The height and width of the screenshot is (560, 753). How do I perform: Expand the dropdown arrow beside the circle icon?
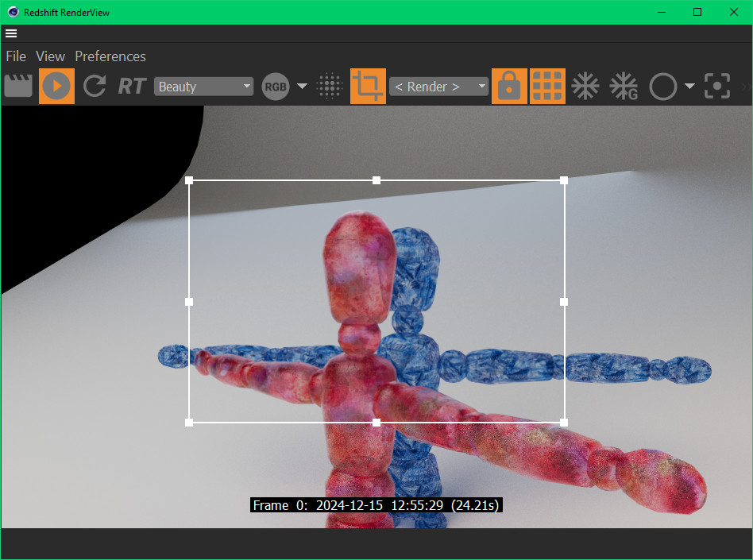point(689,87)
